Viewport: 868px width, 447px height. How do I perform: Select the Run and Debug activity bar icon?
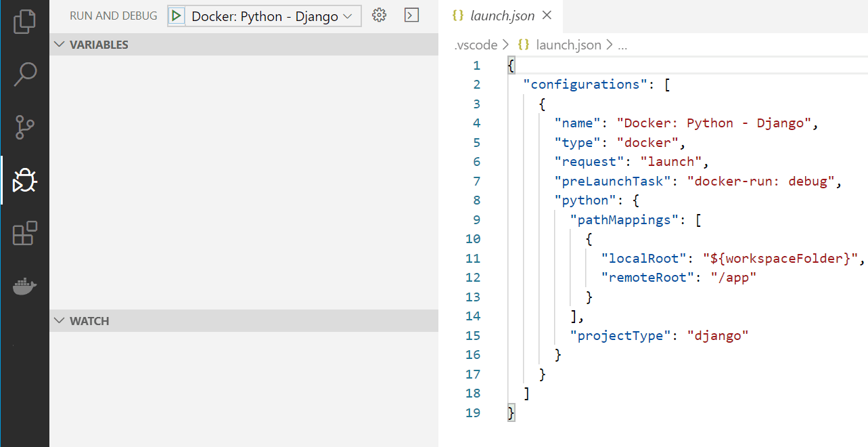point(24,180)
